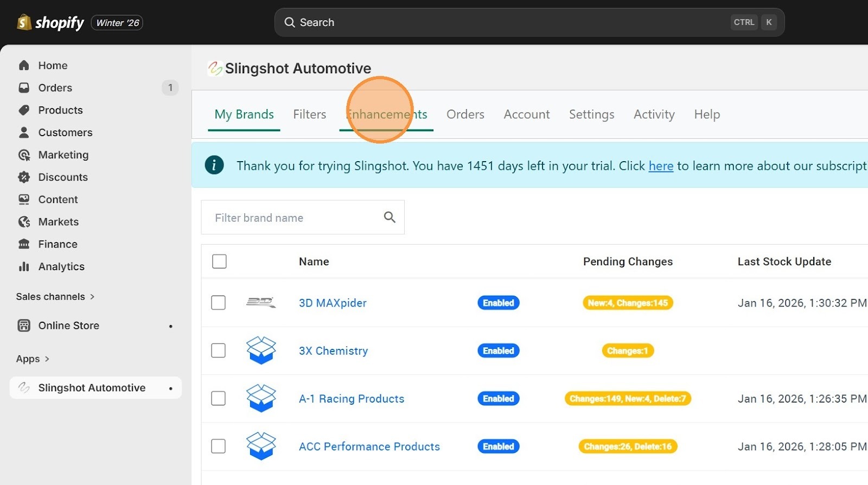Click the Home icon in sidebar
868x485 pixels.
click(24, 66)
